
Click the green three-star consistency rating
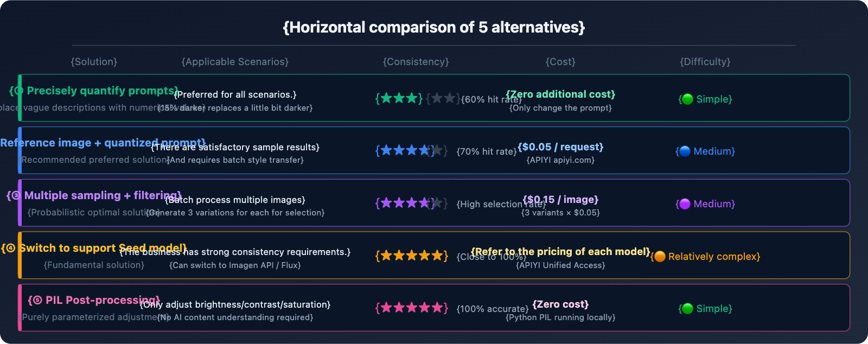[399, 98]
